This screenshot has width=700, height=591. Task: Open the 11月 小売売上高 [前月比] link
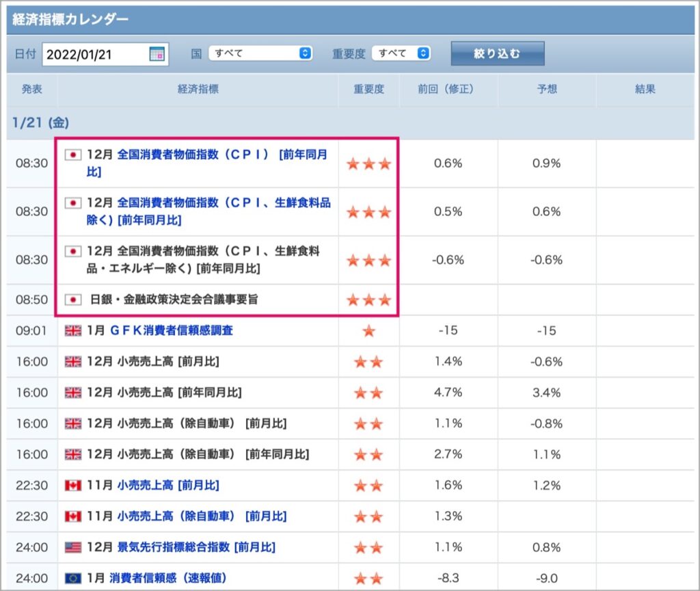[168, 485]
